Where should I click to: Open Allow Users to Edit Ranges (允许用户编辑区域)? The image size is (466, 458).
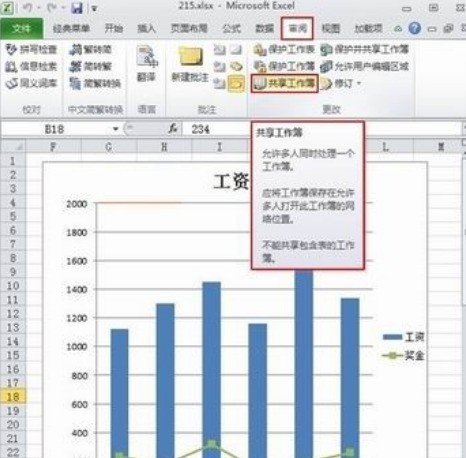(x=365, y=66)
